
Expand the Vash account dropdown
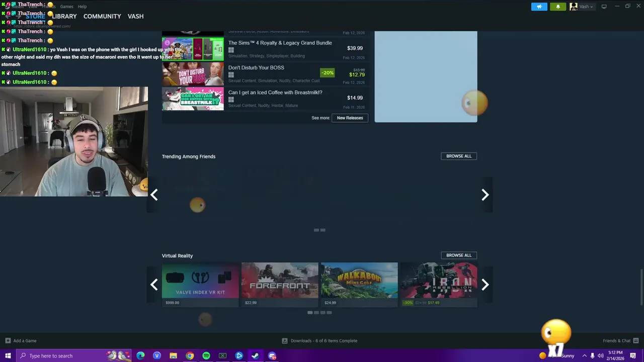[591, 7]
